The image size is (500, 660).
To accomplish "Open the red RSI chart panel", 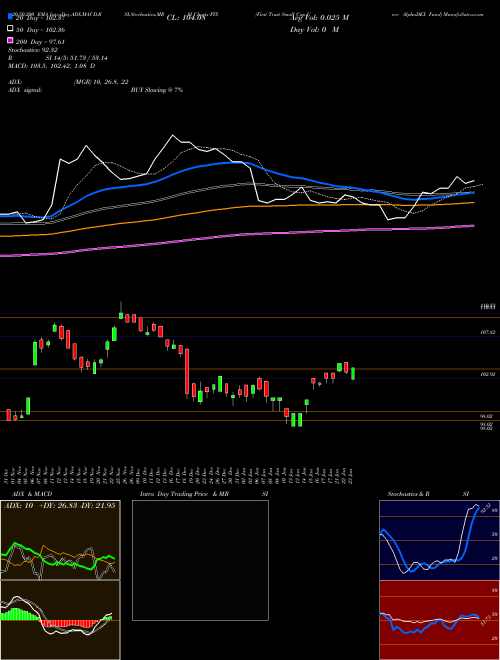I will (439, 620).
